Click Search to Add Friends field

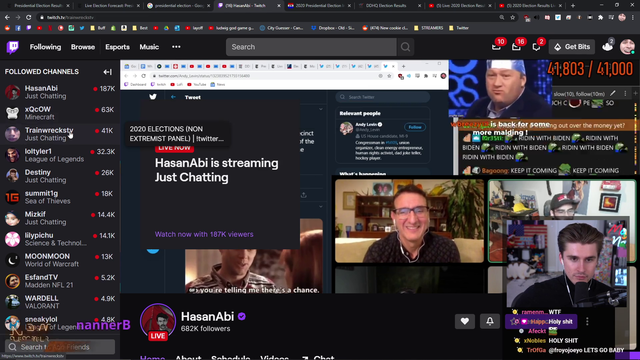(60, 347)
